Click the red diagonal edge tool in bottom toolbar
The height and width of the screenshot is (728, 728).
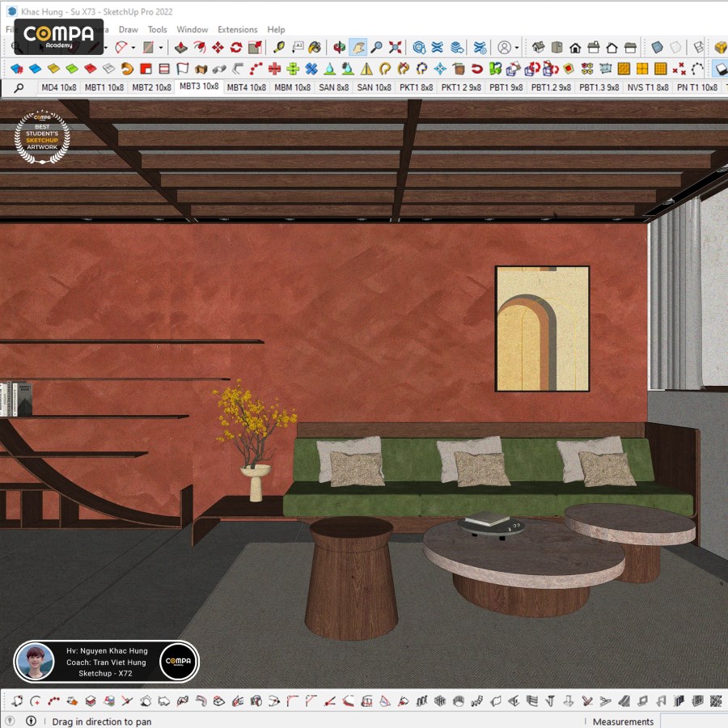pos(330,700)
